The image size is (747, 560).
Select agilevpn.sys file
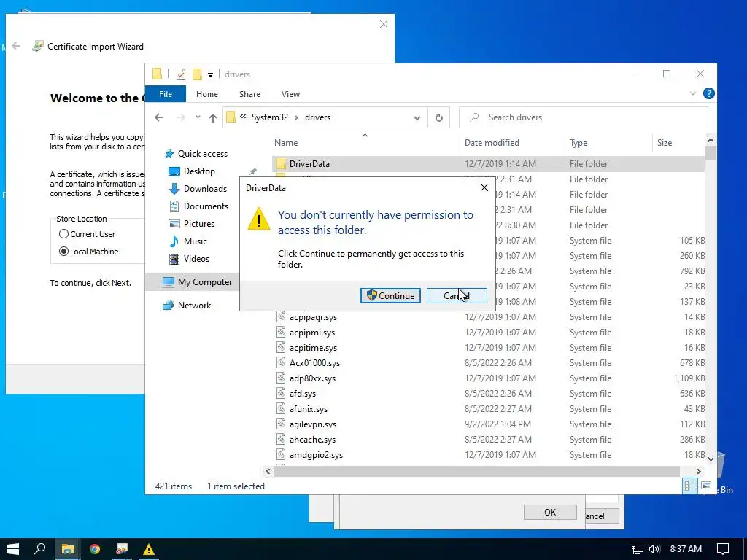coord(312,424)
